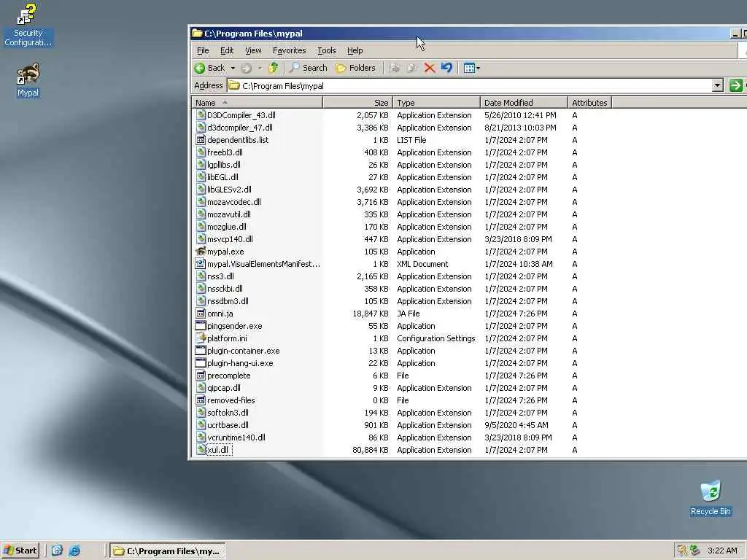Select the mypal.exe raccoon icon
747x560 pixels.
point(201,252)
